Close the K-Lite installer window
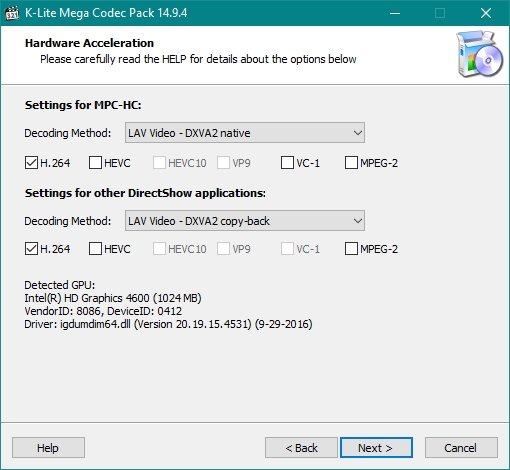 (486, 13)
